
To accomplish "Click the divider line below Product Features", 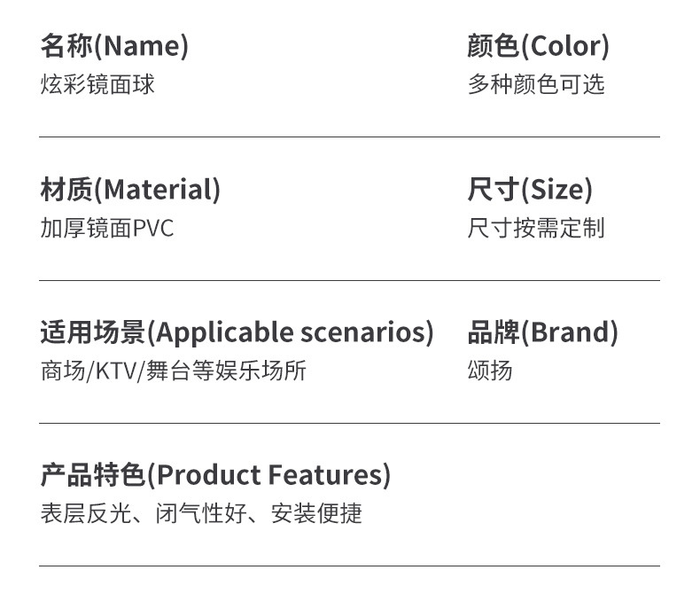I will point(349,566).
